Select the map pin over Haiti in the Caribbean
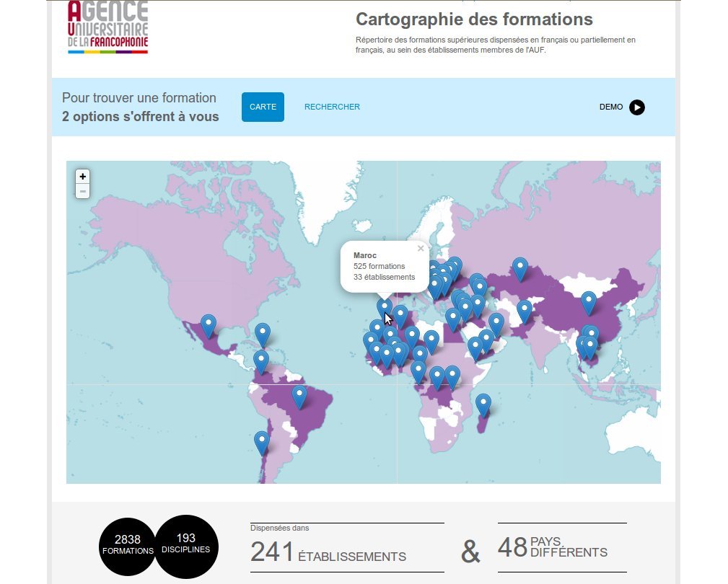728x584 pixels. tap(263, 333)
